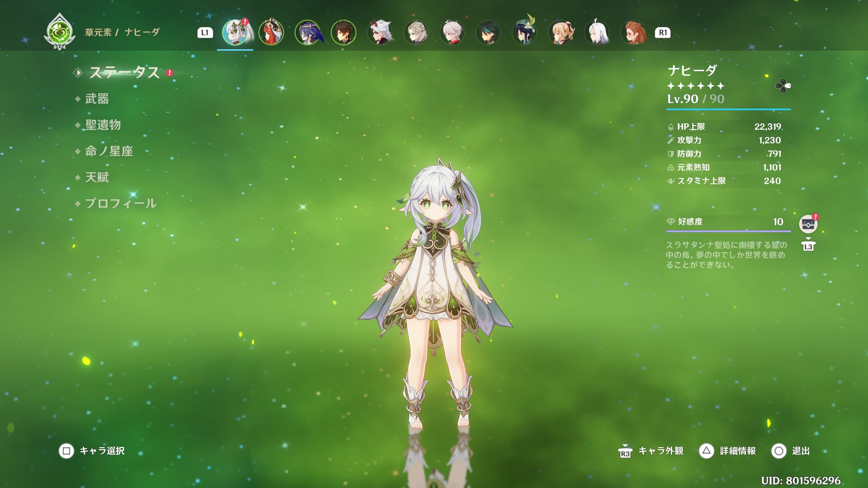Click the stamina value 240

click(x=772, y=181)
